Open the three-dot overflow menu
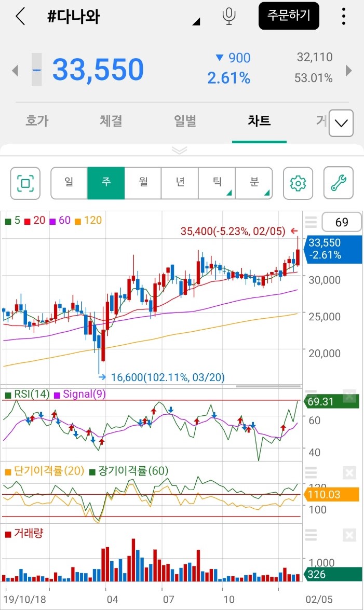The width and height of the screenshot is (364, 610). tap(343, 16)
